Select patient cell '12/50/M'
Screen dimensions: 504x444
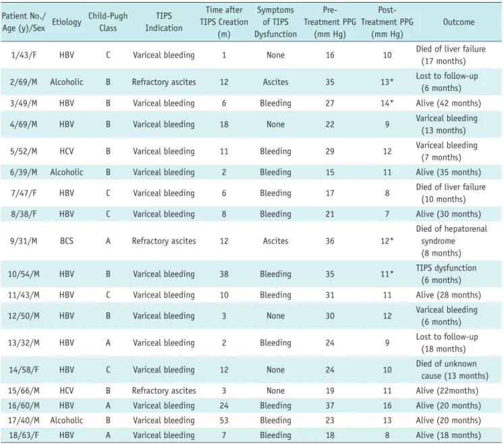pos(24,316)
